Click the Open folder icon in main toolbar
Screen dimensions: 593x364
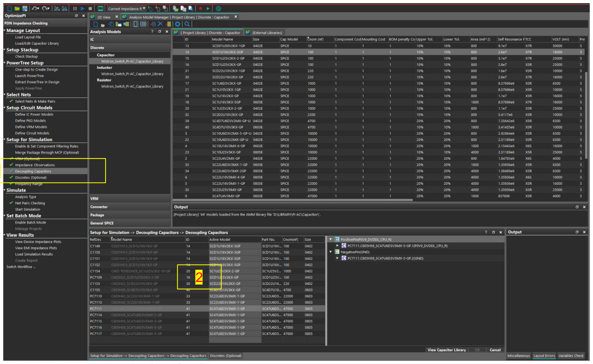point(17,8)
